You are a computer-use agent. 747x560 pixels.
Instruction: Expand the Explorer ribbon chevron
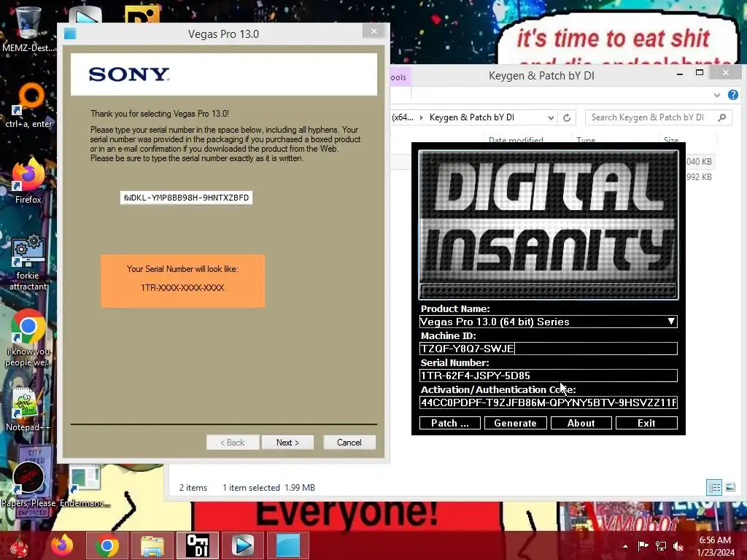tap(717, 96)
